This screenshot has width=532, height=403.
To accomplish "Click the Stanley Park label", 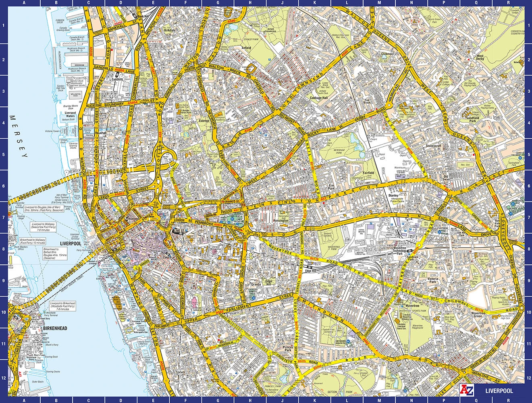I will (x=250, y=39).
